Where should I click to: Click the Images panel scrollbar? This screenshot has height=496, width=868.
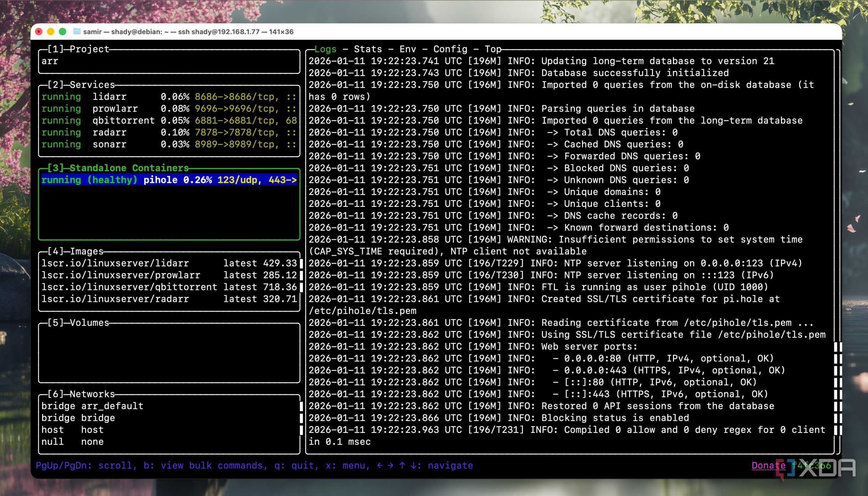(x=301, y=275)
